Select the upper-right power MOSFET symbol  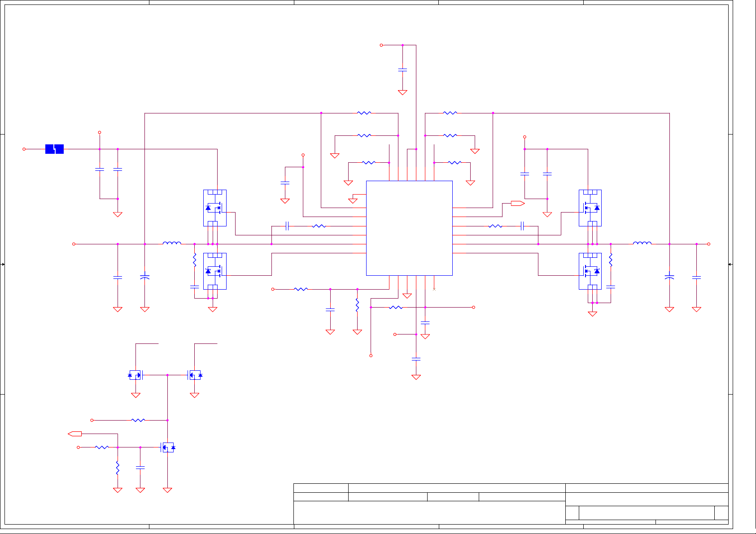590,208
